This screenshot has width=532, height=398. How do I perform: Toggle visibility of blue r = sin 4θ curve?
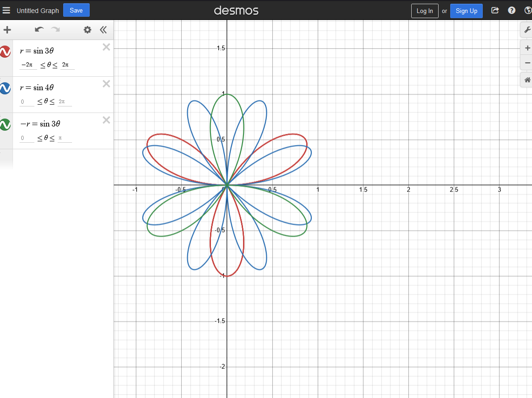point(5,88)
